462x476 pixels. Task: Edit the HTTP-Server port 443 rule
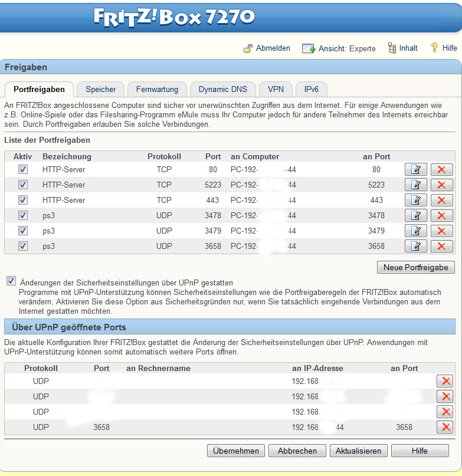416,200
